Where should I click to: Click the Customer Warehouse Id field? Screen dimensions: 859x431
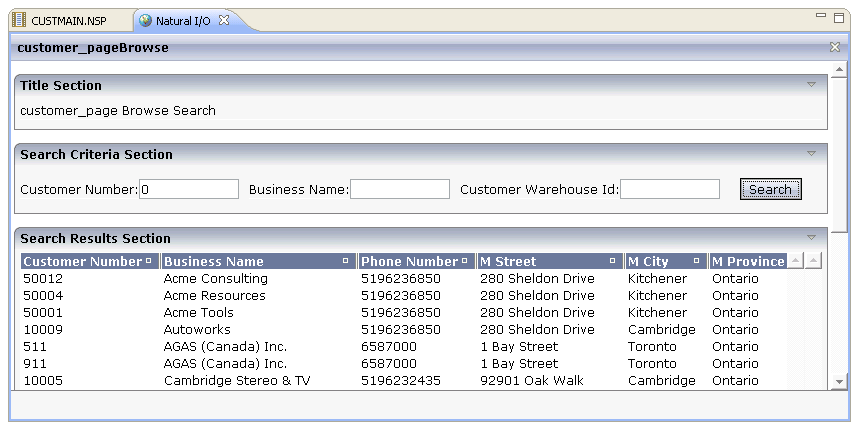click(669, 189)
